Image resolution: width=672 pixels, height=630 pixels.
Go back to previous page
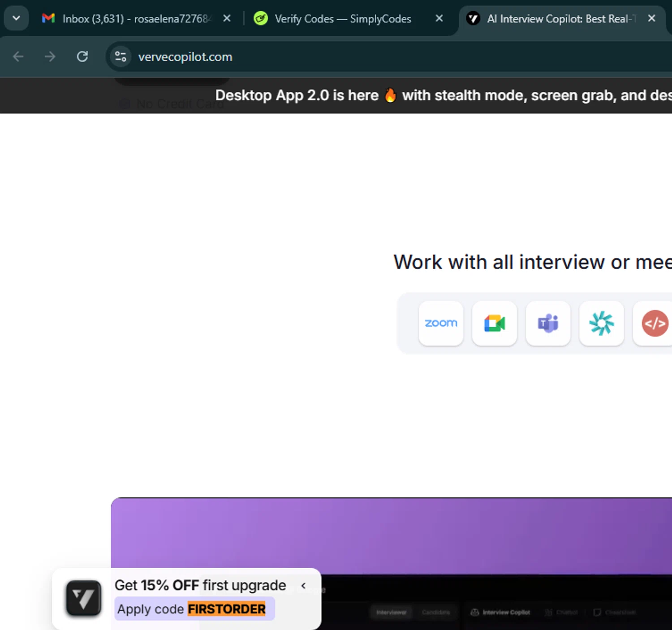[x=18, y=56]
